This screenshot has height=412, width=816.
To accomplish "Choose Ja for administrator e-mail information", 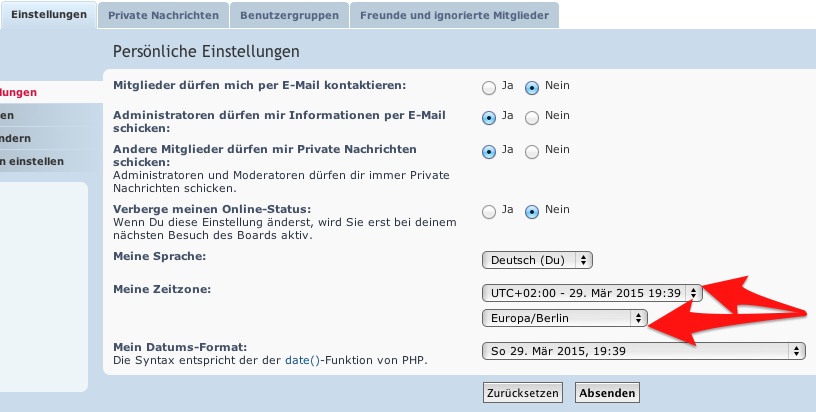I will click(489, 118).
